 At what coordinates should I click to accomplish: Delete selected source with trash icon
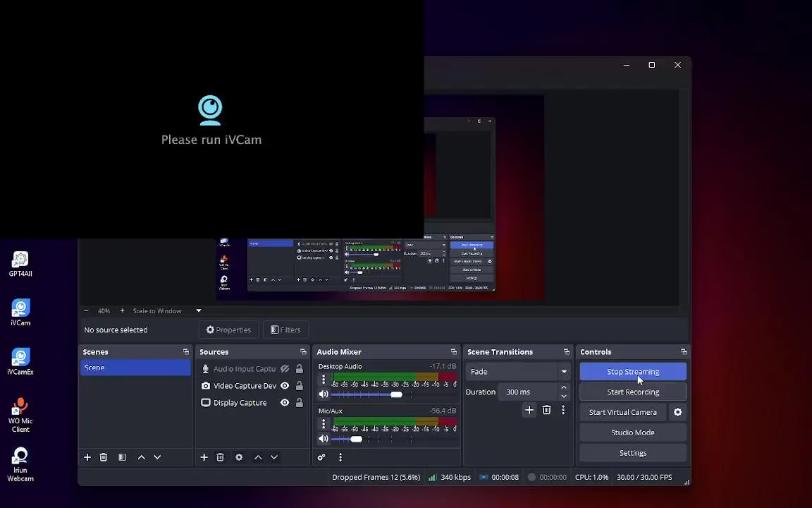coord(220,457)
